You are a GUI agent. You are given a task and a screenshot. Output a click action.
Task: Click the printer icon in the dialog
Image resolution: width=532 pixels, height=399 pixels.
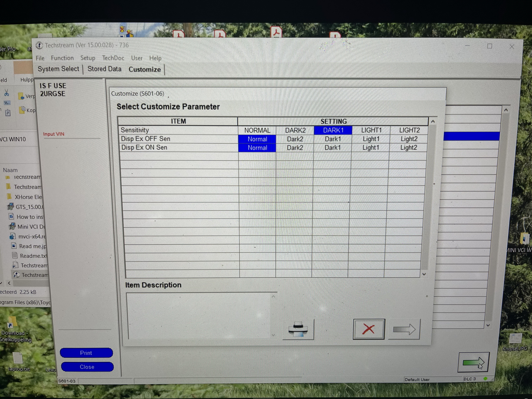[x=298, y=330]
